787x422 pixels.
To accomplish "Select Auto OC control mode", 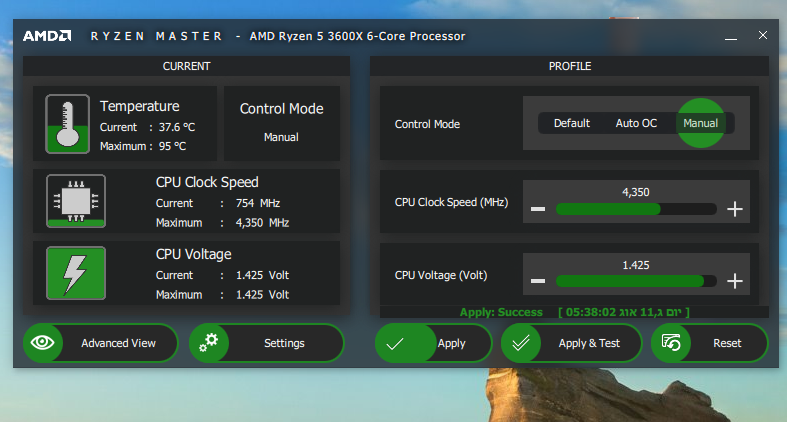I will coord(636,123).
